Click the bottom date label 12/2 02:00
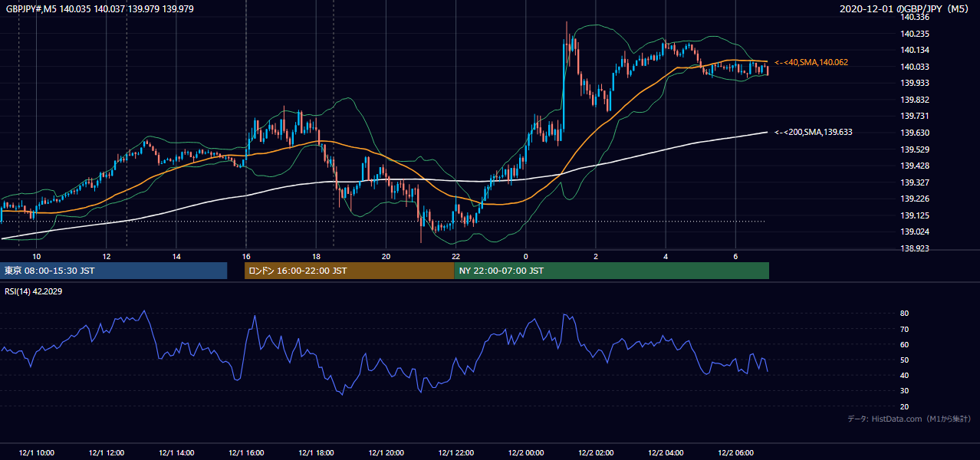The image size is (980, 460). pyautogui.click(x=596, y=452)
